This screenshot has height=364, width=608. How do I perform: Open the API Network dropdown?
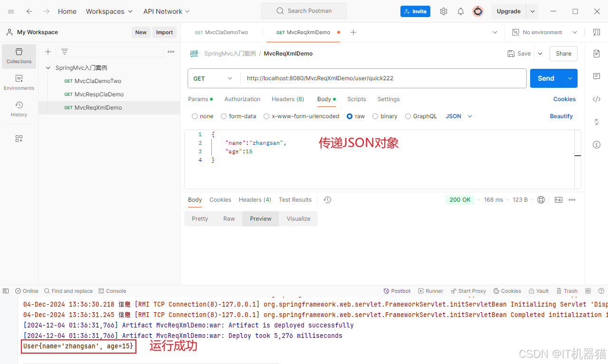166,11
